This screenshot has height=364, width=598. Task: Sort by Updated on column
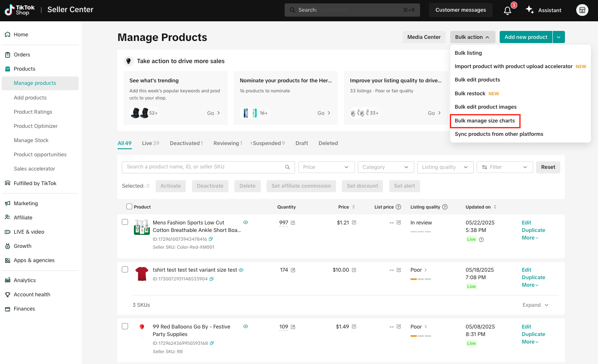pyautogui.click(x=495, y=207)
